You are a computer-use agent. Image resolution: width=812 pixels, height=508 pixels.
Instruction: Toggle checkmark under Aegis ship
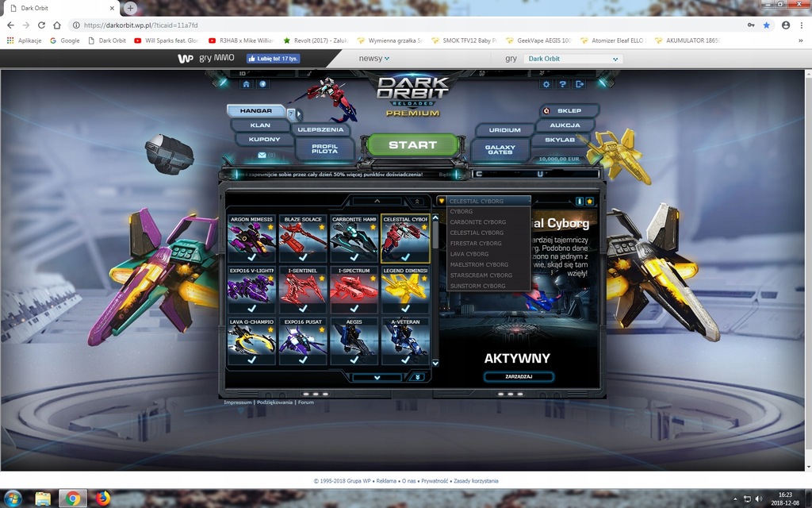click(x=354, y=360)
